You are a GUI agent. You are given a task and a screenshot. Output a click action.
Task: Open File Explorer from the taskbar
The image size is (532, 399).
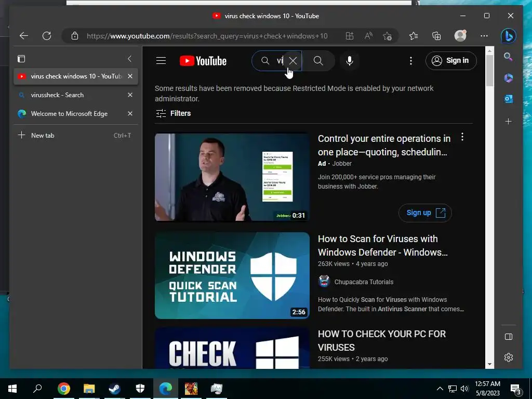click(89, 389)
